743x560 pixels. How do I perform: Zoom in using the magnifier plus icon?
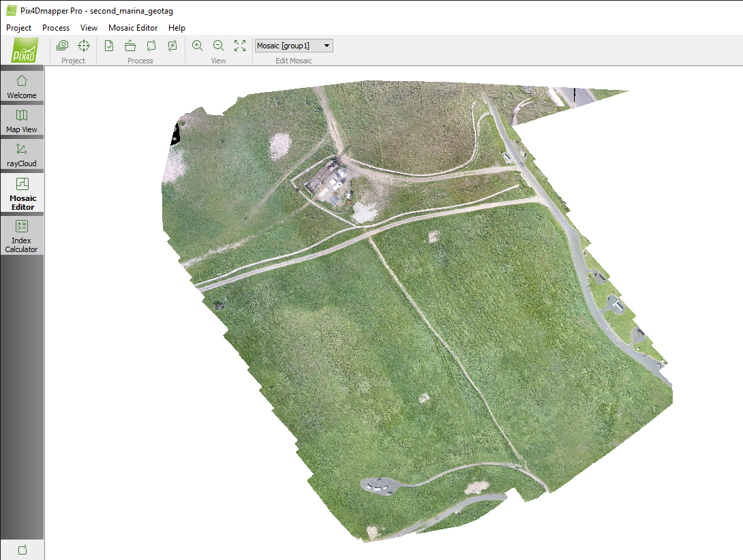(x=198, y=46)
